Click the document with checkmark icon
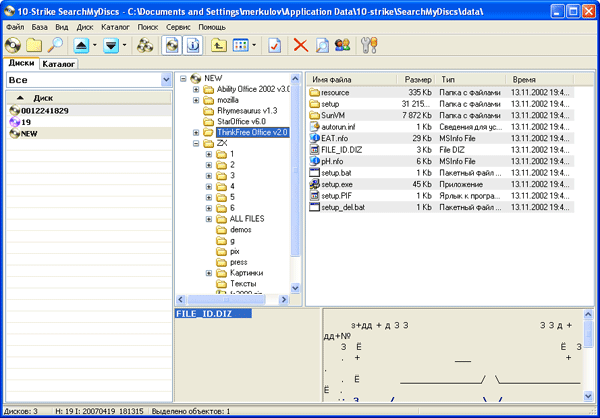The width and height of the screenshot is (600, 418). 274,45
